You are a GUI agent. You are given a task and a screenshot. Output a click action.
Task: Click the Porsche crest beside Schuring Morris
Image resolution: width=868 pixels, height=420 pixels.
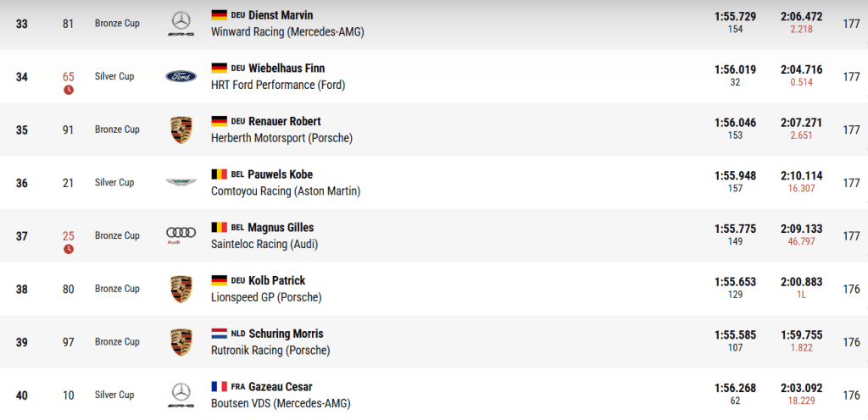[x=181, y=342]
